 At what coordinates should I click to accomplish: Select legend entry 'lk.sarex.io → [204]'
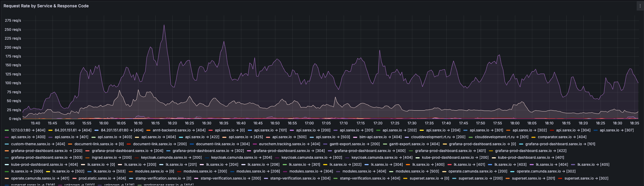222,165
